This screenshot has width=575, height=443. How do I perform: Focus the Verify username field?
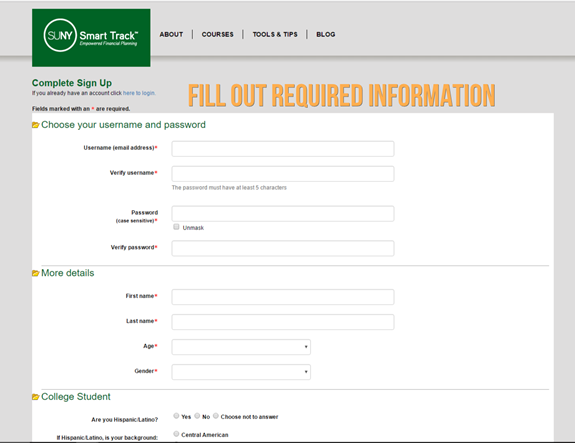(283, 174)
